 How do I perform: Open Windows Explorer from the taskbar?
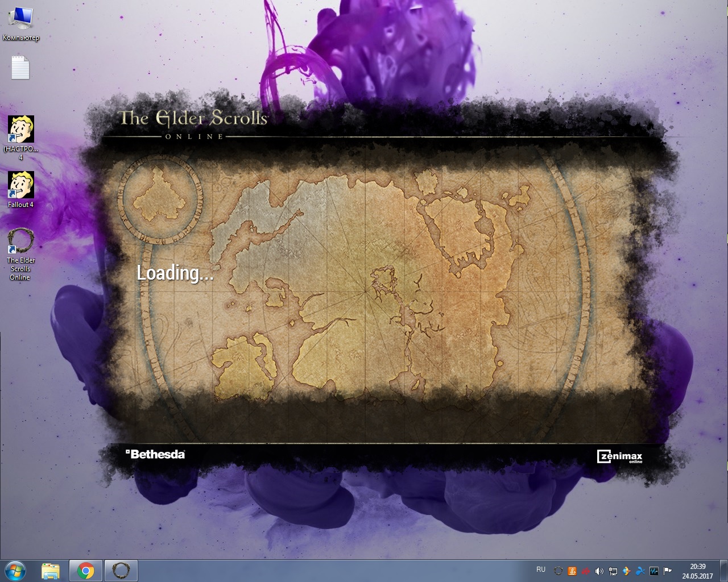[x=51, y=570]
